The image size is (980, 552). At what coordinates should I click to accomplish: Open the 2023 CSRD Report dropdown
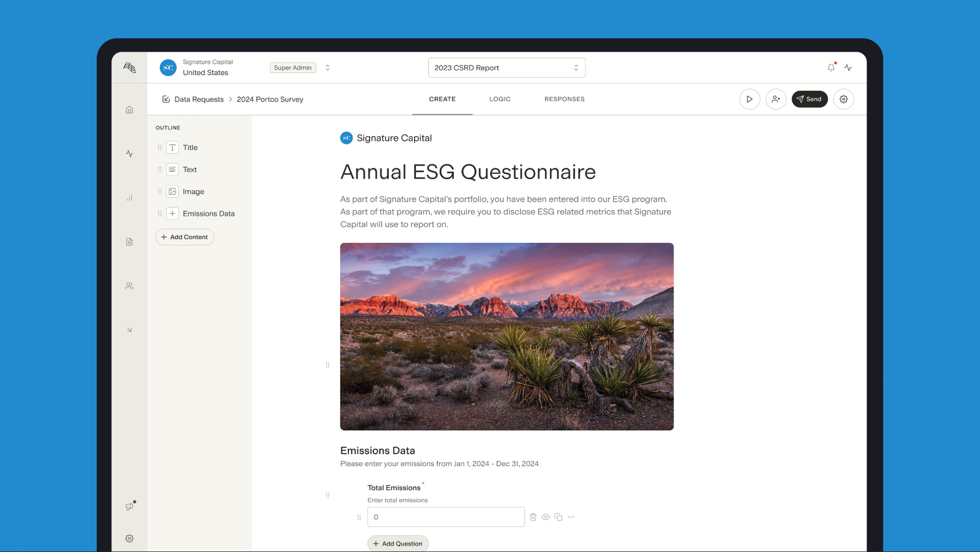507,67
